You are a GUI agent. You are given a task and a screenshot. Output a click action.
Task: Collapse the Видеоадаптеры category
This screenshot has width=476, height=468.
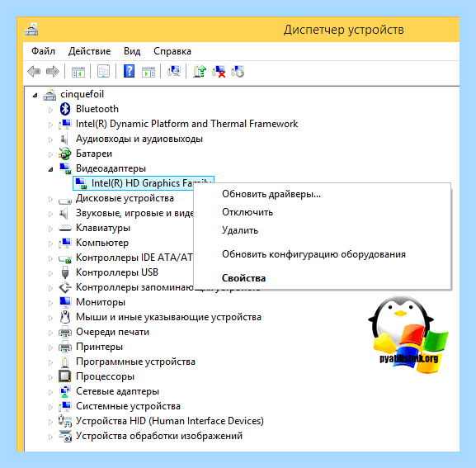(50, 169)
